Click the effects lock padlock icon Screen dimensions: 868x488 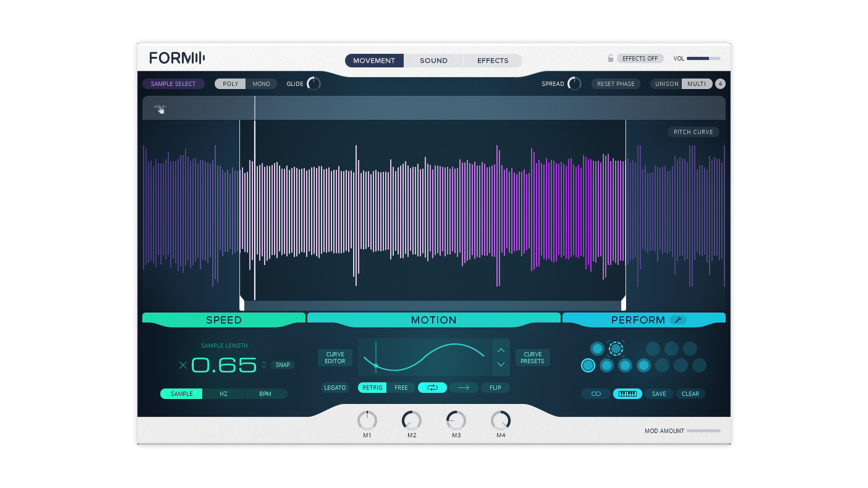point(610,58)
